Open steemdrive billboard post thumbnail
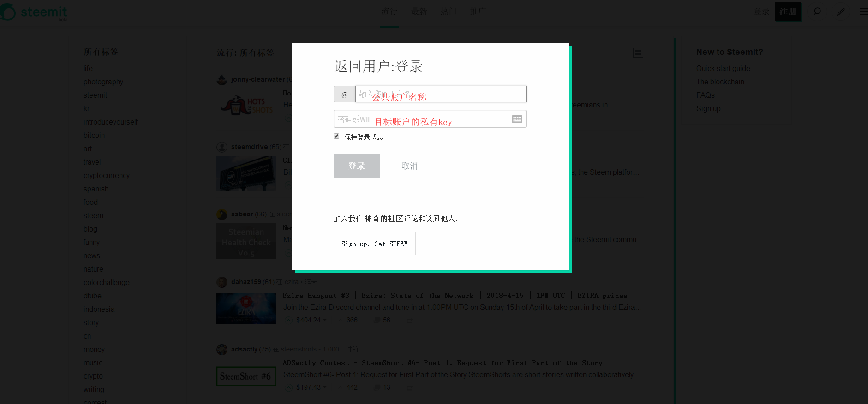The width and height of the screenshot is (868, 404). tap(246, 173)
